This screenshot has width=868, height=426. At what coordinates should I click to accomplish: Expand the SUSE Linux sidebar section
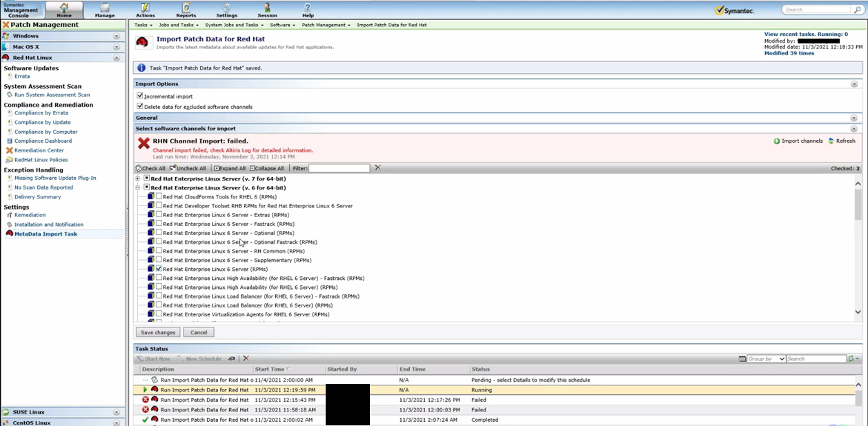pos(117,412)
